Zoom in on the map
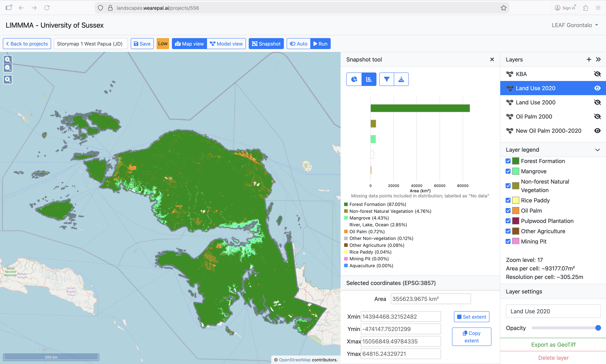Screen dimensions: 606x364 8,59
